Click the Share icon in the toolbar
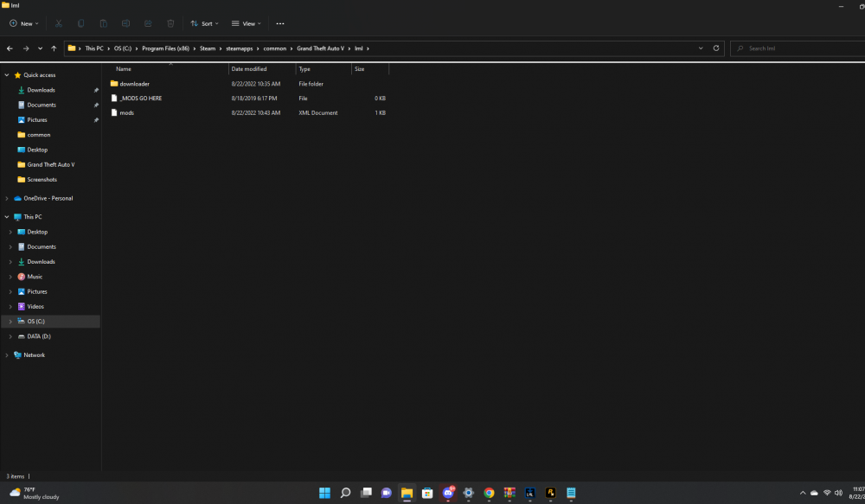This screenshot has width=865, height=504. tap(148, 23)
